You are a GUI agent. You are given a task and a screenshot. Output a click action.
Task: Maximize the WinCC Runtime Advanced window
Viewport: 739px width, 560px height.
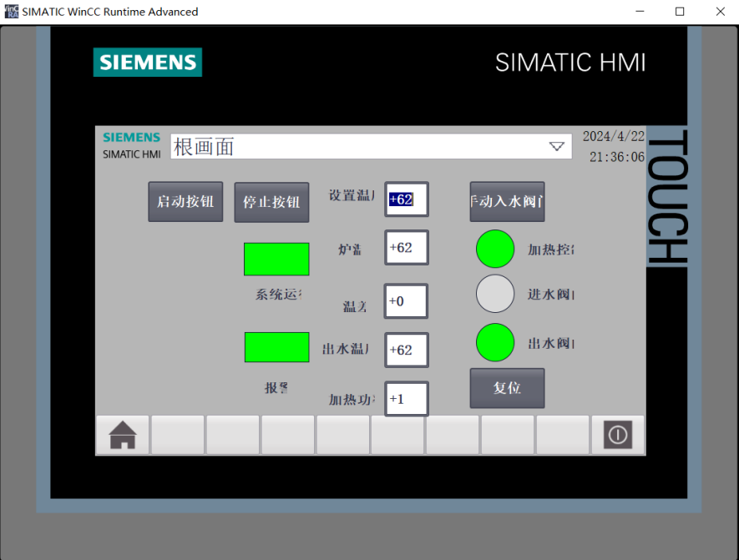(x=680, y=12)
